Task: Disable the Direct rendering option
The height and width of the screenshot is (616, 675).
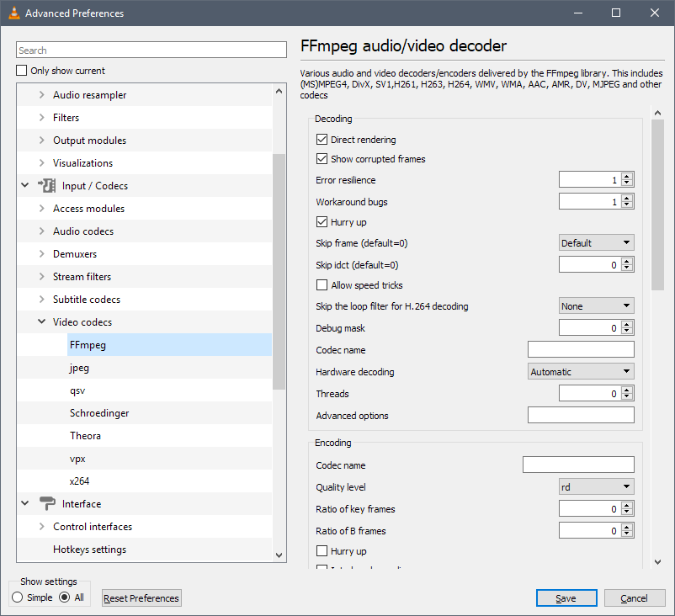Action: tap(322, 139)
